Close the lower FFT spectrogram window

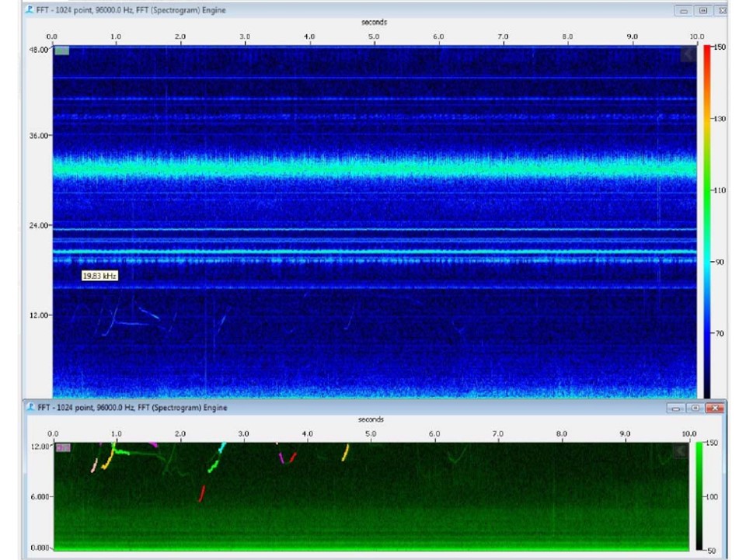(714, 408)
